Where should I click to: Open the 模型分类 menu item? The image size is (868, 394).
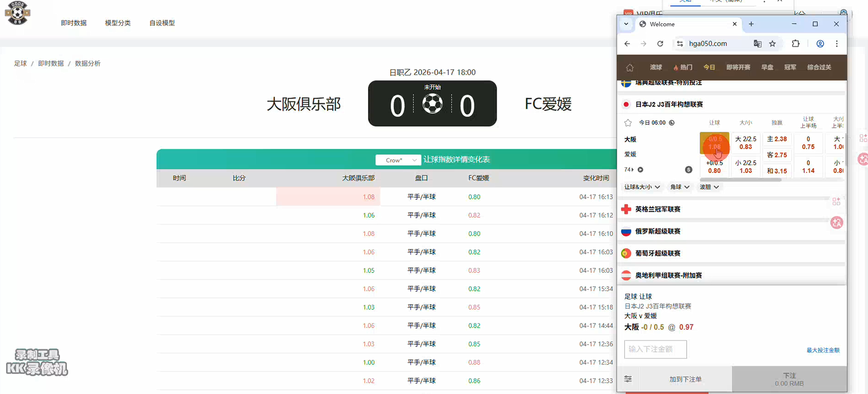(118, 23)
